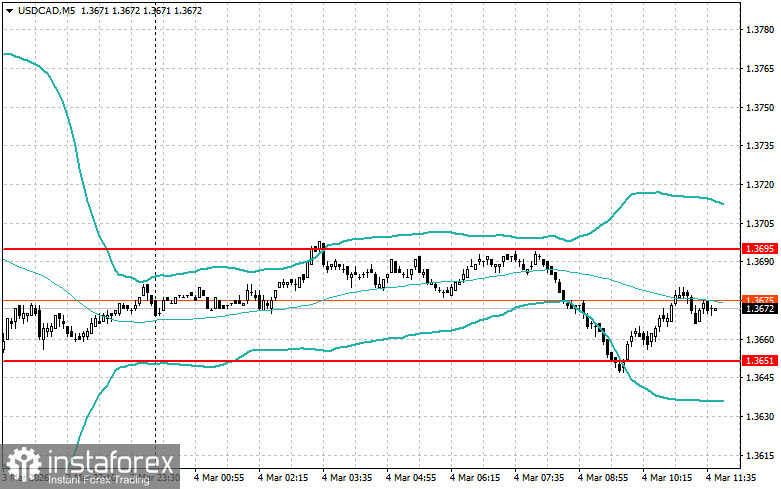The height and width of the screenshot is (489, 781).
Task: Click the 4 Mar 03:35 time label
Action: (x=347, y=478)
